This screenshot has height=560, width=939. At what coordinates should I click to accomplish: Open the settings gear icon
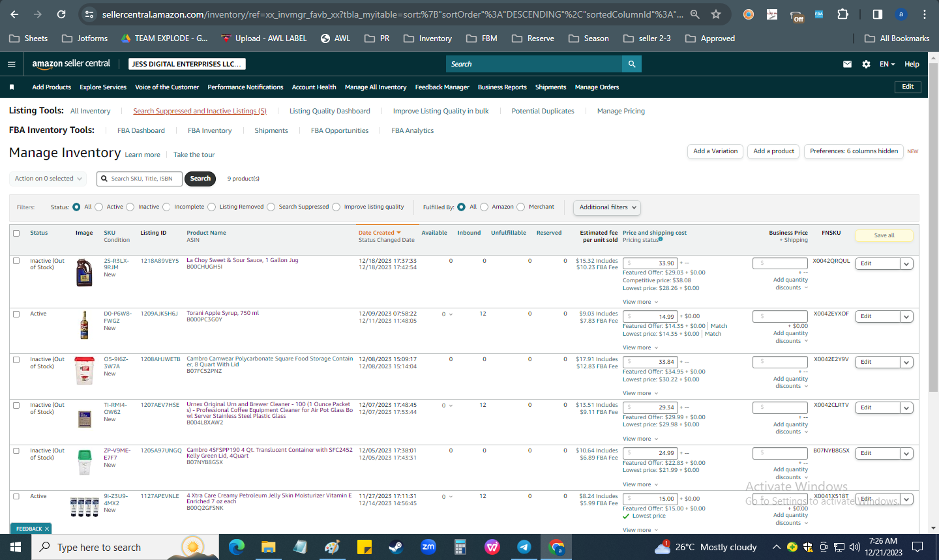[866, 64]
